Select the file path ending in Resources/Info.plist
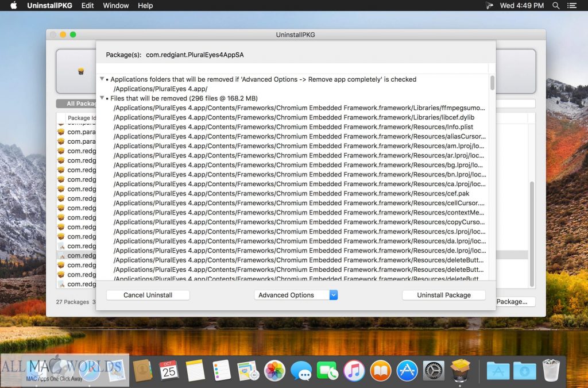The width and height of the screenshot is (588, 388). tap(293, 127)
